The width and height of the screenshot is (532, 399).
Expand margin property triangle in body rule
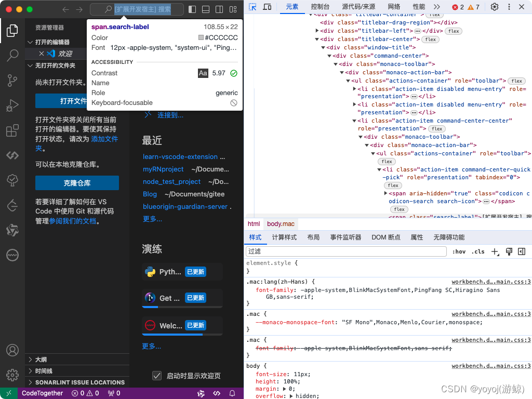[285, 389]
